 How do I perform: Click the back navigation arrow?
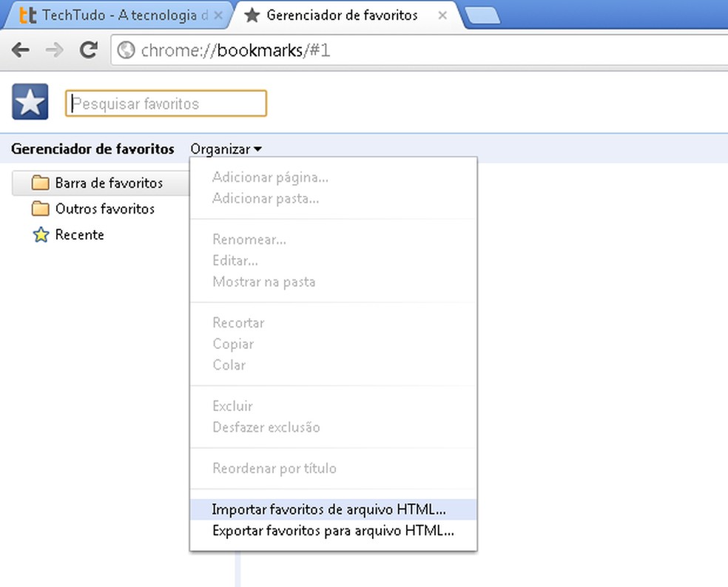click(x=20, y=50)
